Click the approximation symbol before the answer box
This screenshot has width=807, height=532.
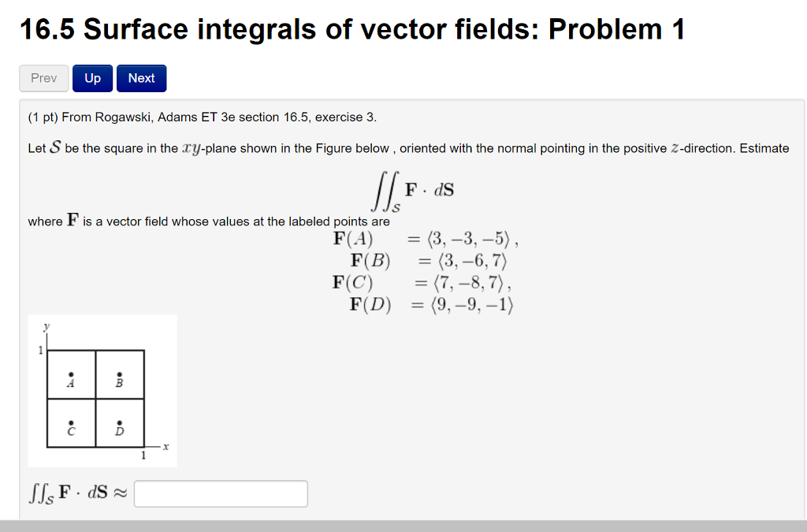coord(121,492)
